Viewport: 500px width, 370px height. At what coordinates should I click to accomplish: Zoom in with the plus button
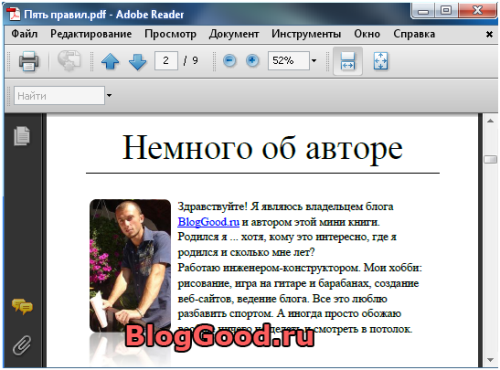click(252, 61)
